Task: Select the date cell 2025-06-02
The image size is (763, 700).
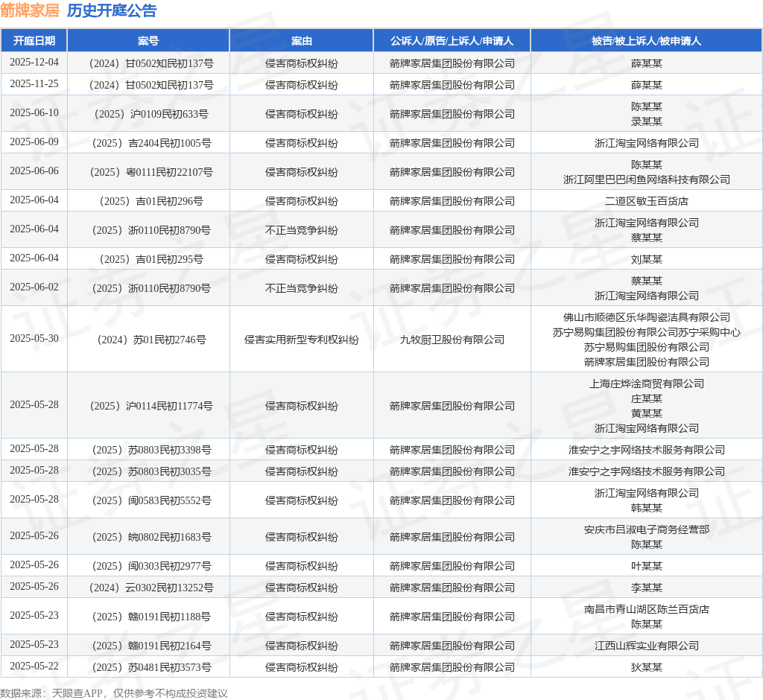Action: [x=34, y=288]
